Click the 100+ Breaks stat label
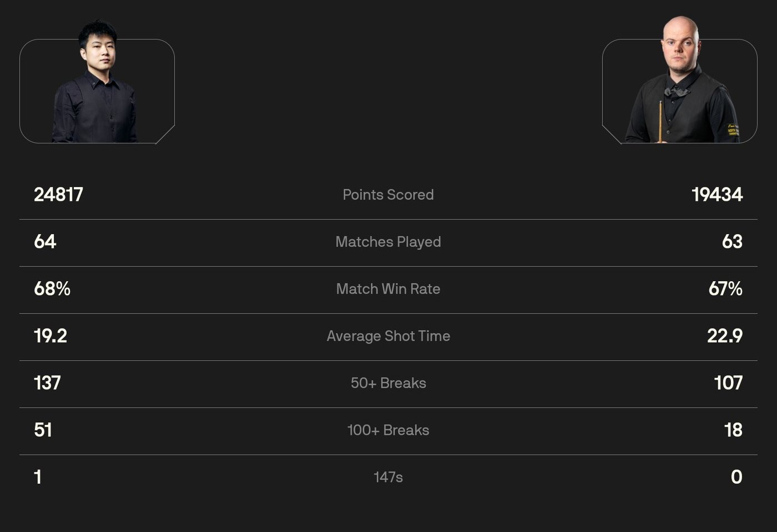Screen dimensions: 777x532 (388, 430)
